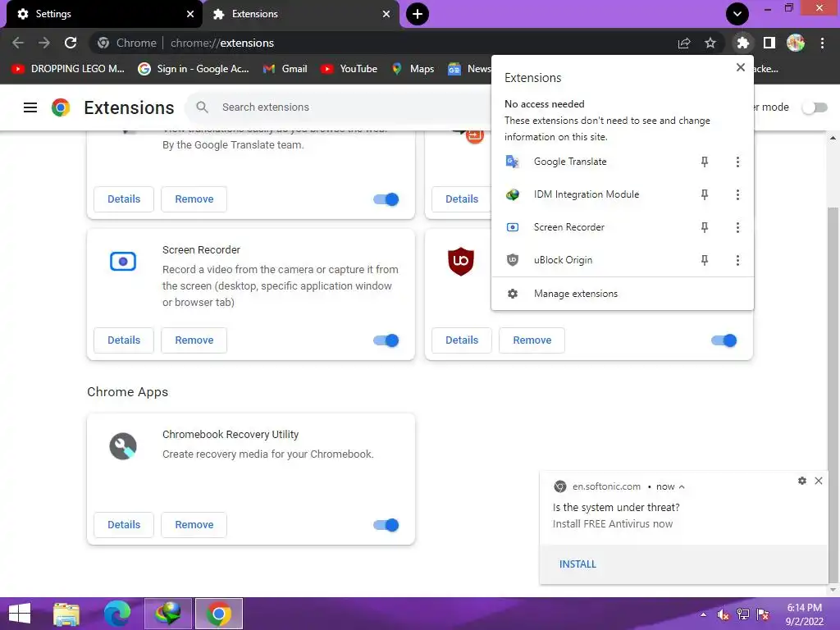Collapse the softonic notification chevron
Viewport: 840px width, 630px height.
tap(682, 487)
